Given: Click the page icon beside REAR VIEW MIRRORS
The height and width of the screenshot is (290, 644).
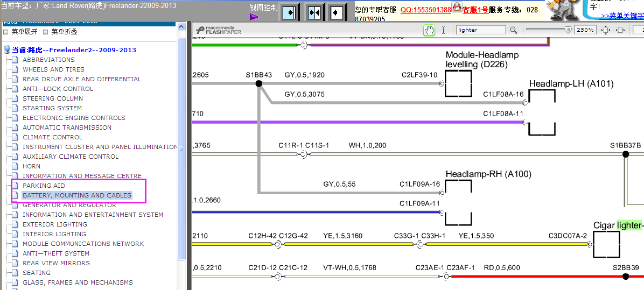Looking at the screenshot, I should point(15,263).
